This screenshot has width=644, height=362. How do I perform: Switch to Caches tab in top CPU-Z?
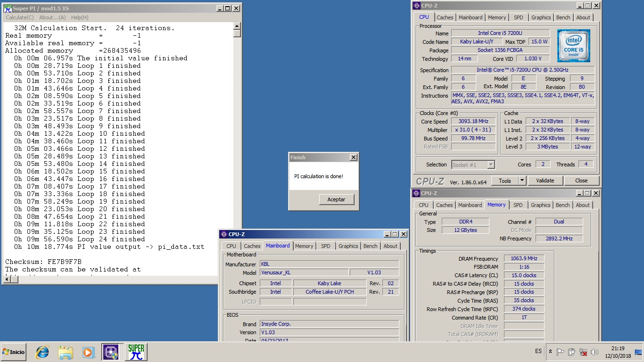tap(445, 17)
